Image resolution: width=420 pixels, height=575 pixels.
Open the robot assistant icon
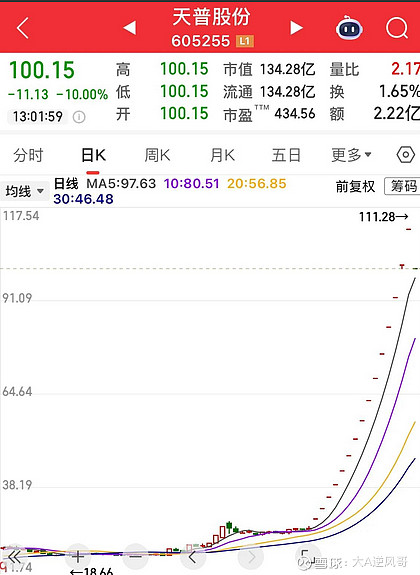pyautogui.click(x=349, y=28)
